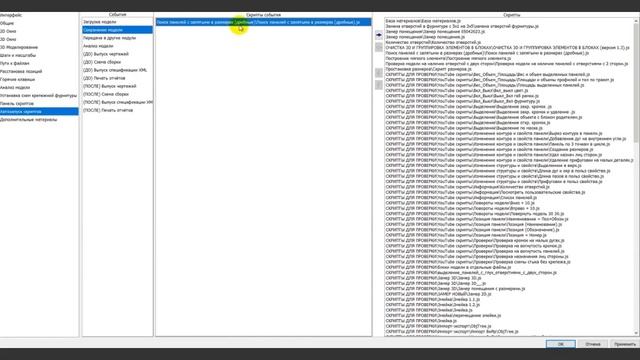Select 'Площадь выделенных панелей.js' script

(x=484, y=85)
